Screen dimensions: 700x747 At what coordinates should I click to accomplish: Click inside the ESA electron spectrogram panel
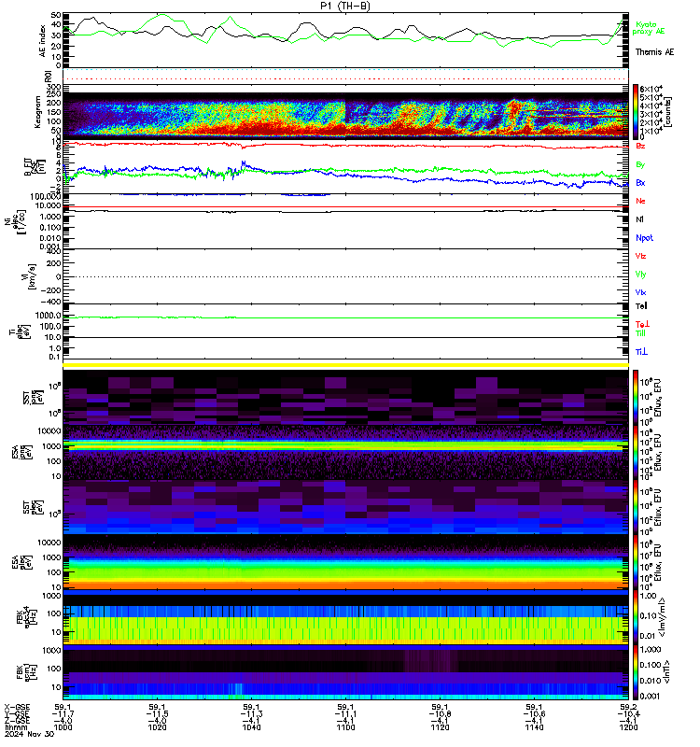(x=345, y=562)
